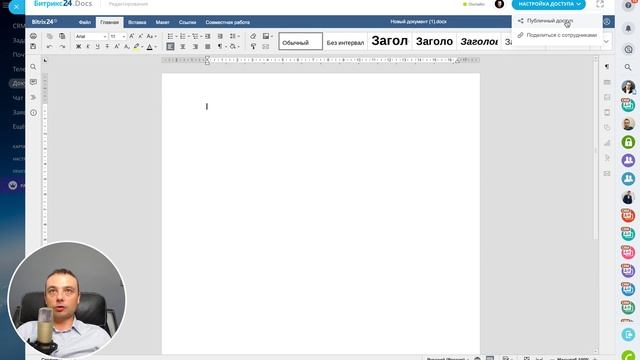Open navigation panel in left sidebar

point(33,98)
